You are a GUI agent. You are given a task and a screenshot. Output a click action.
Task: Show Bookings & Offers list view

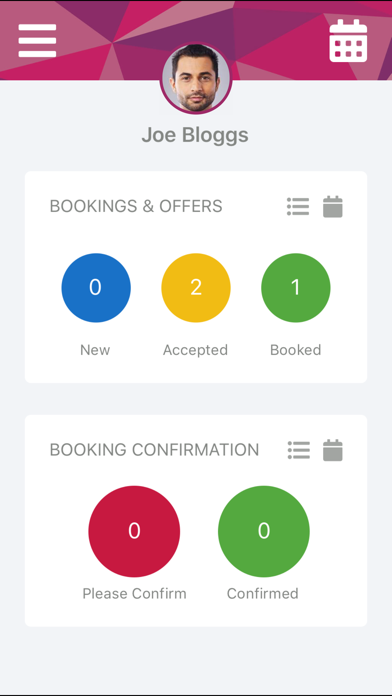[x=298, y=207]
